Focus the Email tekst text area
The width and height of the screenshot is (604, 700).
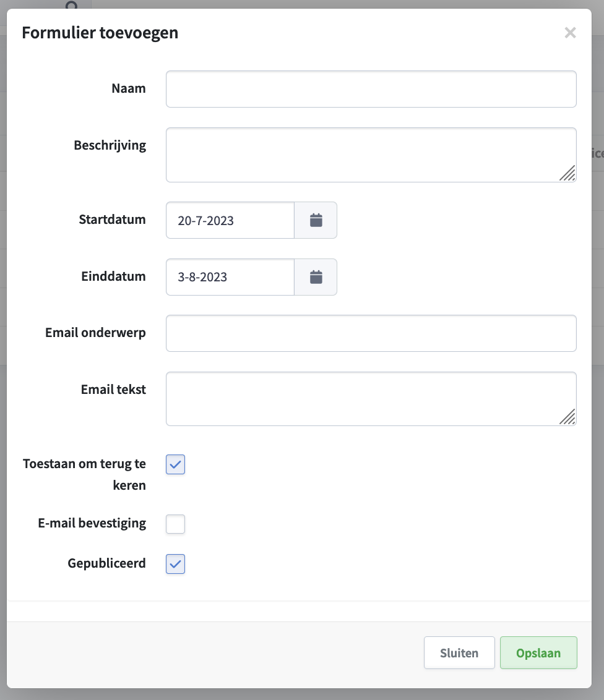click(371, 399)
